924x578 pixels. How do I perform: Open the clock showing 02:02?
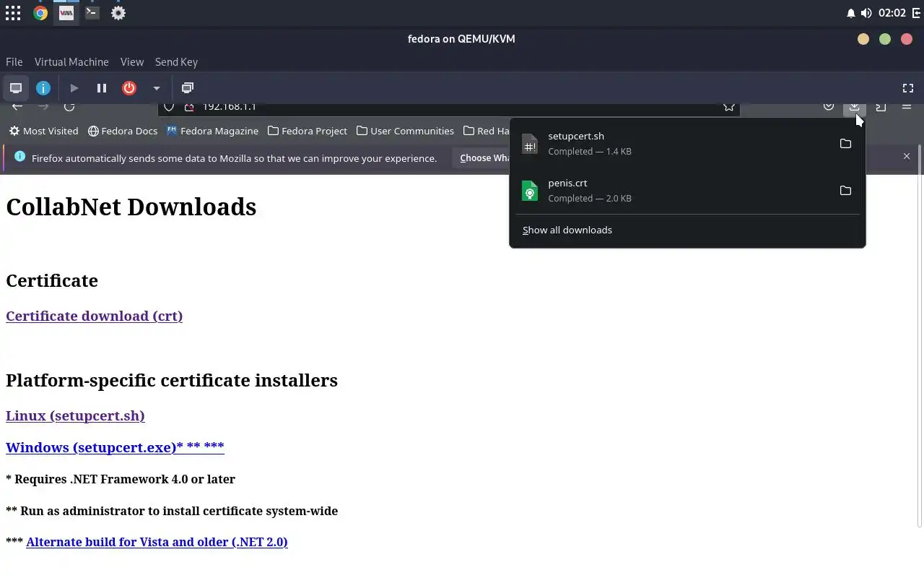(x=892, y=13)
